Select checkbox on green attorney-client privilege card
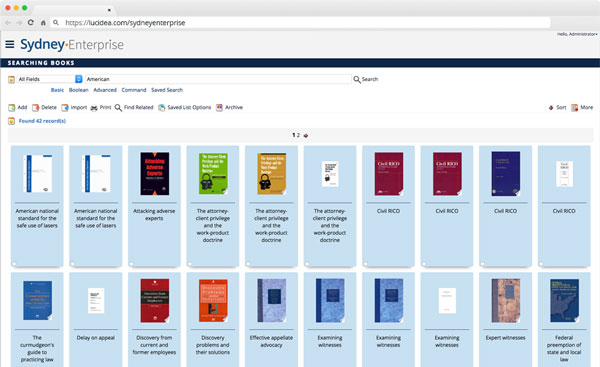 point(190,264)
